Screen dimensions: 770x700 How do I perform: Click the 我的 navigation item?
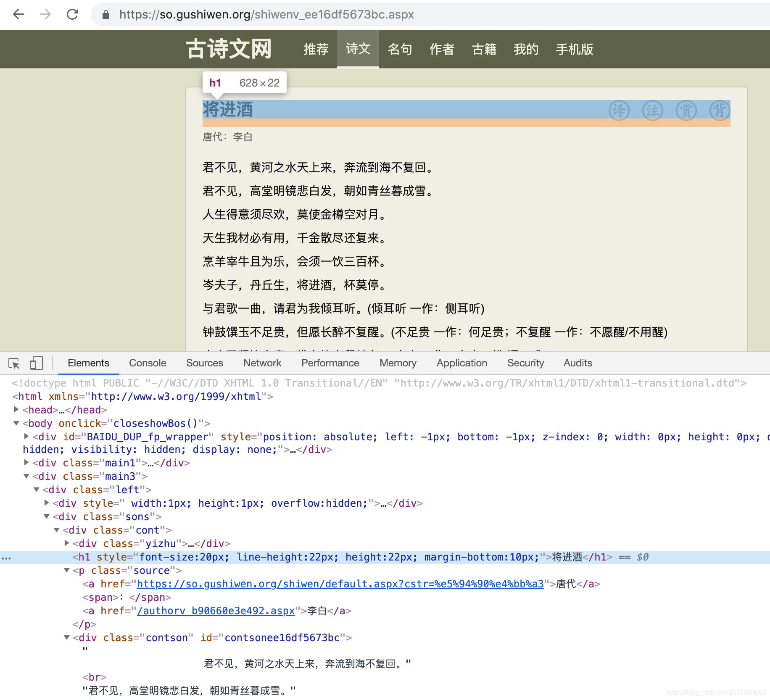pos(526,49)
